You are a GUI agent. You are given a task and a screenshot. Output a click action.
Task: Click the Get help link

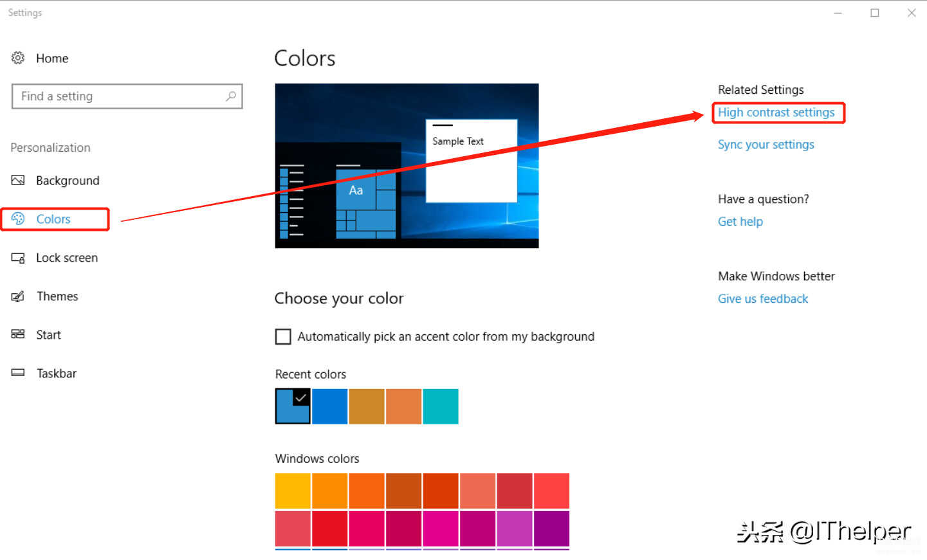740,222
